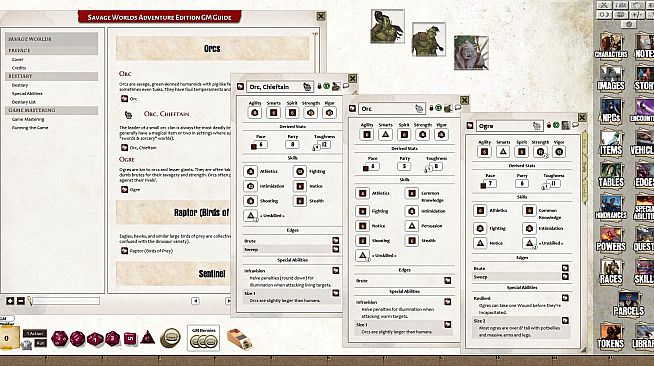Select Bestiary List in guide index

tap(24, 102)
